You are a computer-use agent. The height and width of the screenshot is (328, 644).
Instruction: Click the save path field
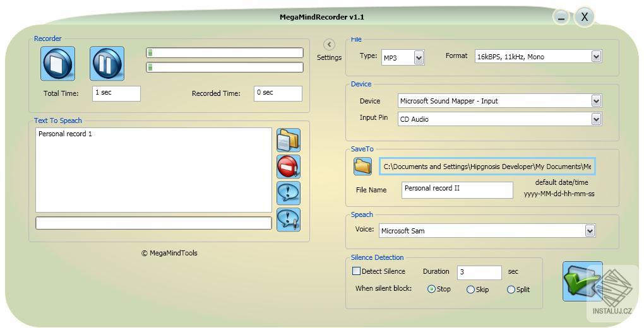pos(487,167)
